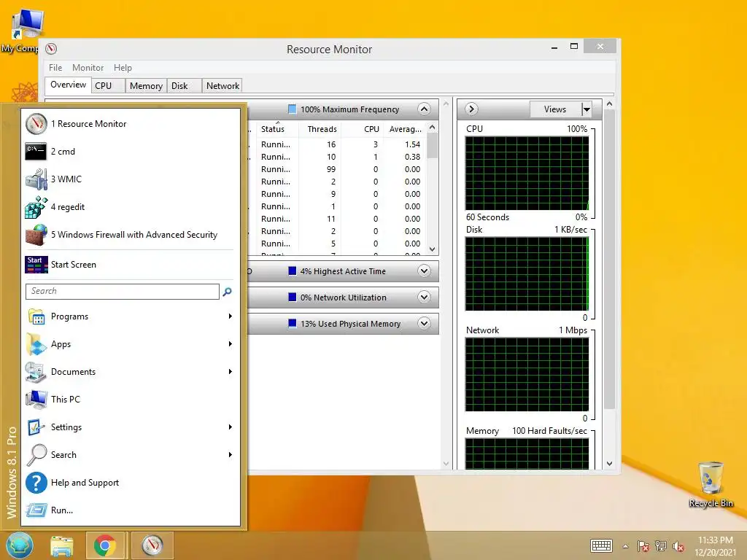Image resolution: width=747 pixels, height=560 pixels.
Task: Click the Programs folder icon
Action: tap(36, 316)
